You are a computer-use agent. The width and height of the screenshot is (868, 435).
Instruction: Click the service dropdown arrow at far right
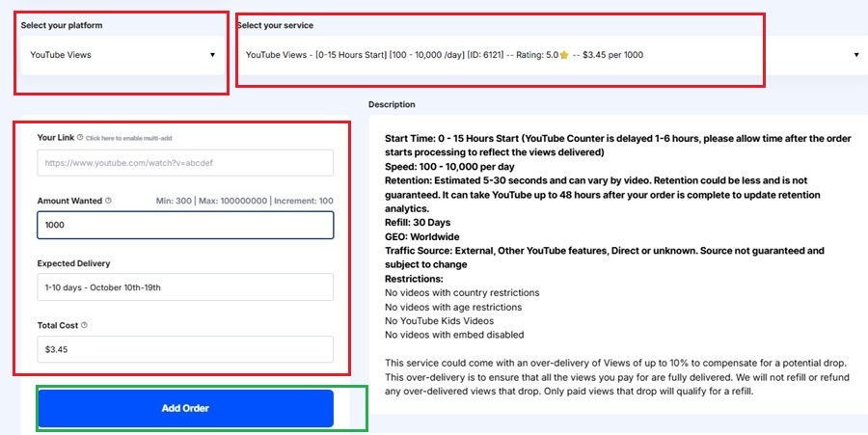pos(856,55)
